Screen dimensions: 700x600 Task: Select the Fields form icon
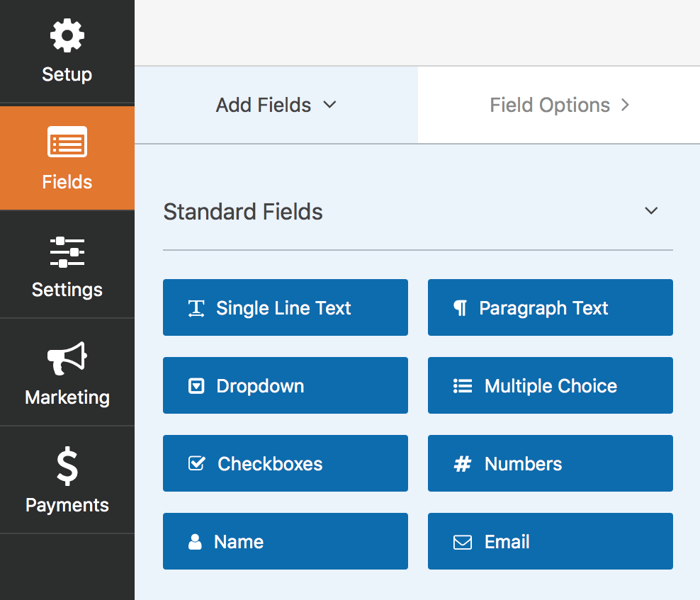(67, 142)
